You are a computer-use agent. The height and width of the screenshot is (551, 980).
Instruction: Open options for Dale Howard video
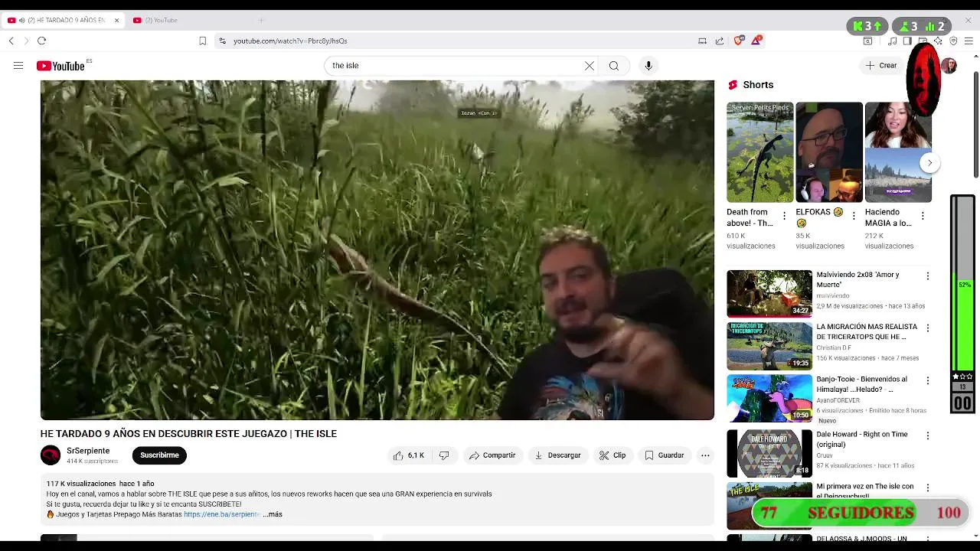[x=928, y=435]
